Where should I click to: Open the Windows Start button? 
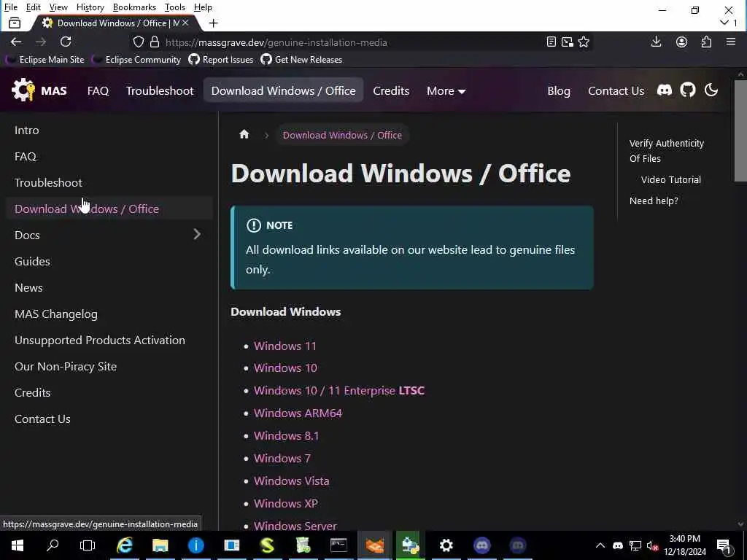[18, 545]
